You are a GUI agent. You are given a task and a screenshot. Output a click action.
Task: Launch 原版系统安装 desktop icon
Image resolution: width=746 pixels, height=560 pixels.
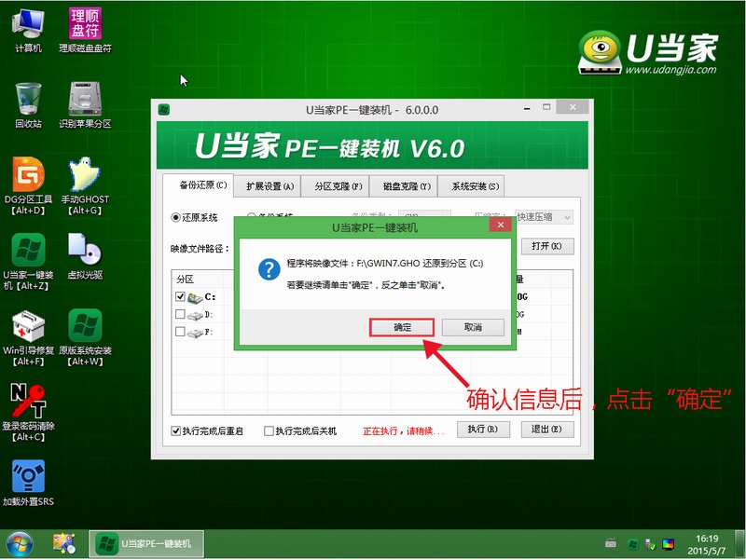click(85, 337)
